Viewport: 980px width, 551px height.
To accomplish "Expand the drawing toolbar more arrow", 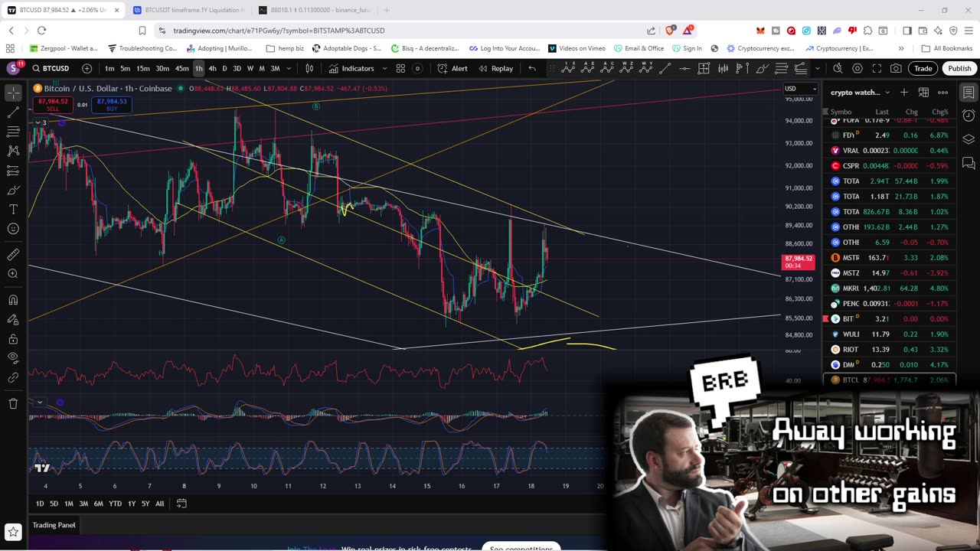I will pos(817,68).
